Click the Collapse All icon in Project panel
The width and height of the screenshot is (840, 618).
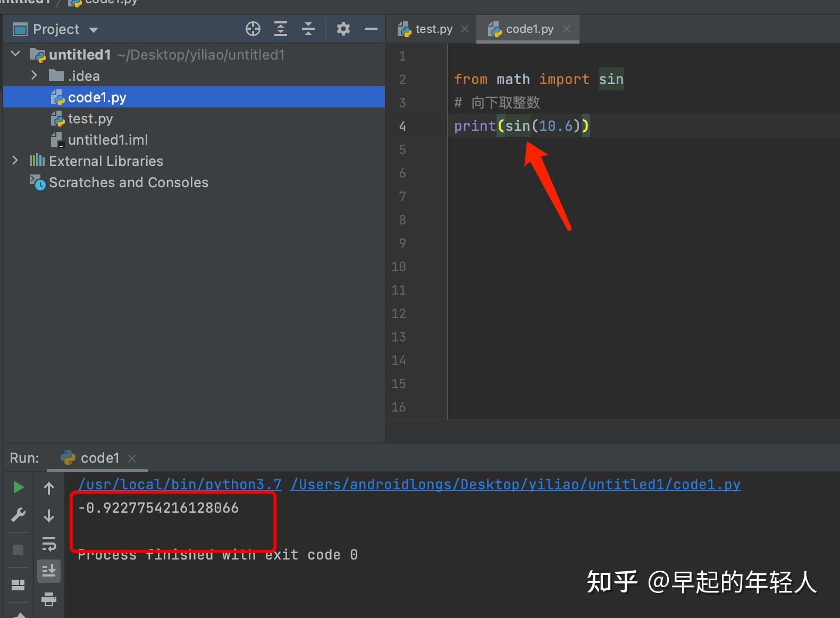coord(308,29)
